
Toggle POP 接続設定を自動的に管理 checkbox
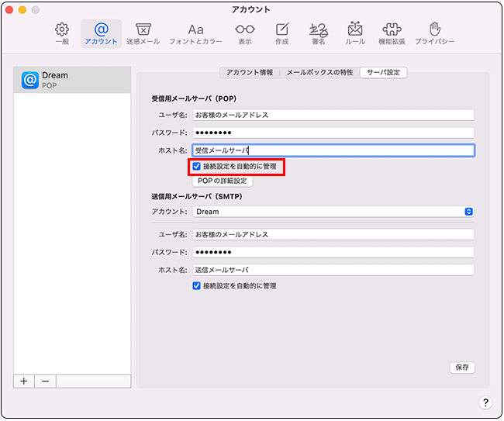pyautogui.click(x=197, y=166)
